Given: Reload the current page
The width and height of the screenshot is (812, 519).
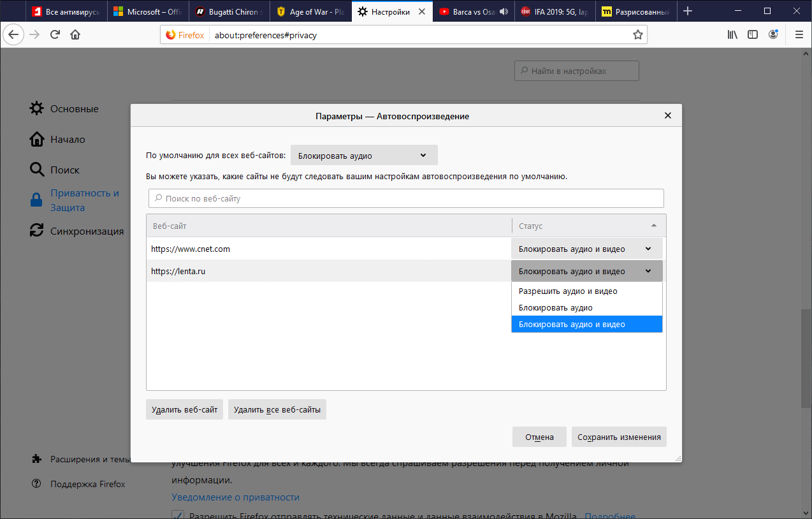Looking at the screenshot, I should pos(55,35).
